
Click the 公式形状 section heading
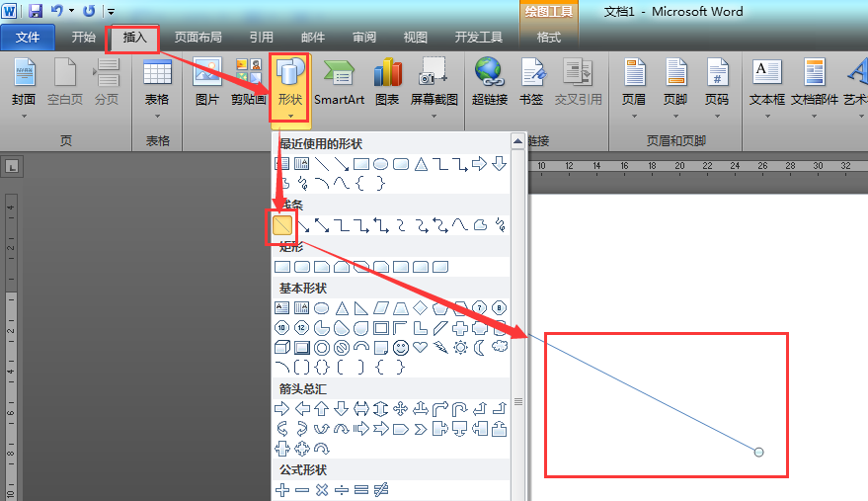click(x=303, y=470)
